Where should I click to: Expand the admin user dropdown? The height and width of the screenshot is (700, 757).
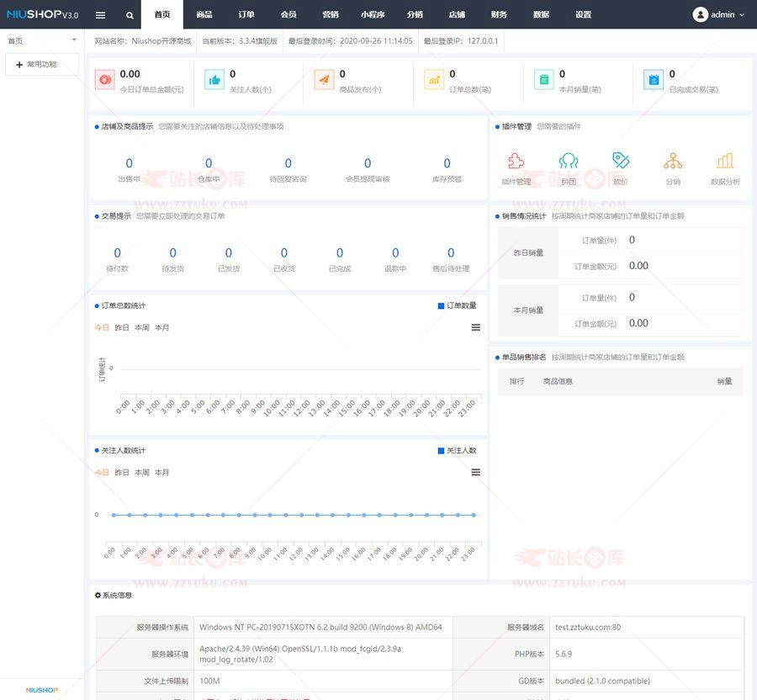pyautogui.click(x=719, y=15)
